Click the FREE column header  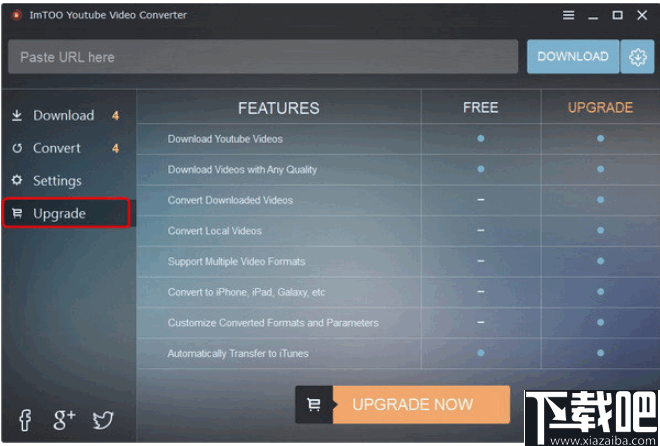click(481, 108)
